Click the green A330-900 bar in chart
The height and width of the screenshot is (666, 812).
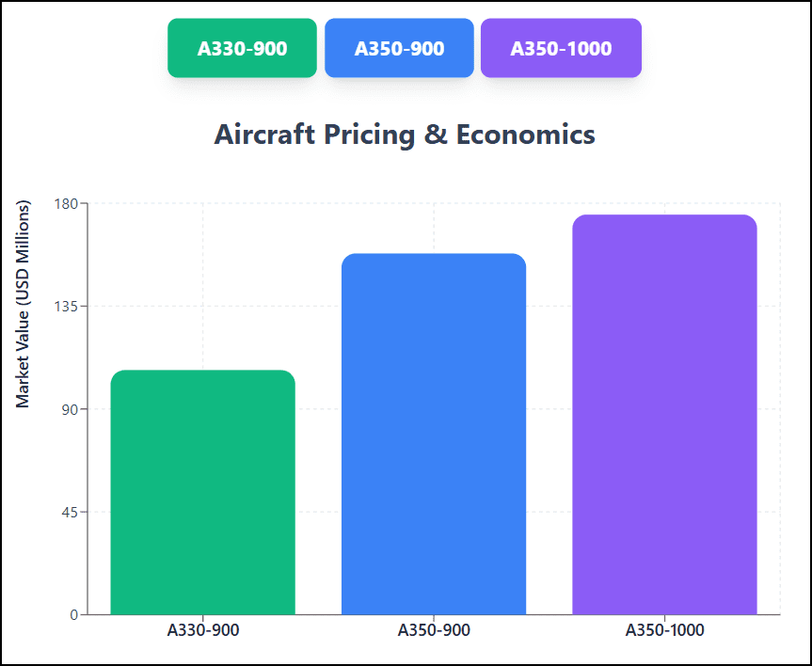(203, 492)
